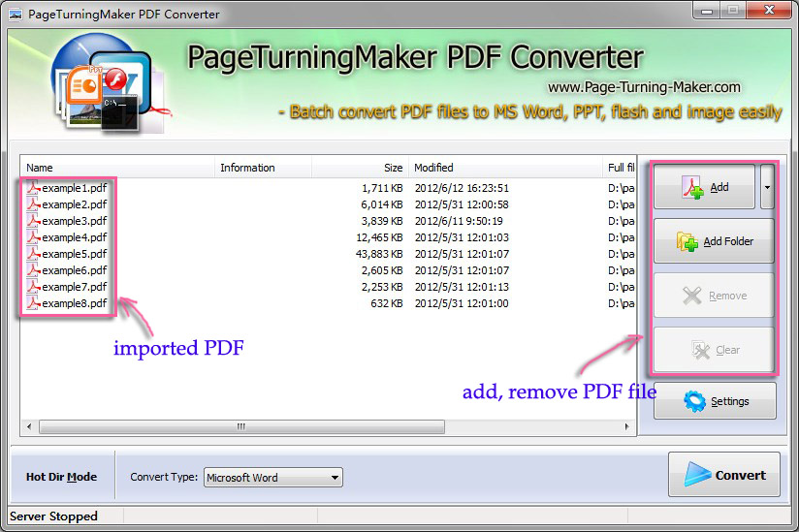Click the scrollbar left arrow

(x=29, y=426)
